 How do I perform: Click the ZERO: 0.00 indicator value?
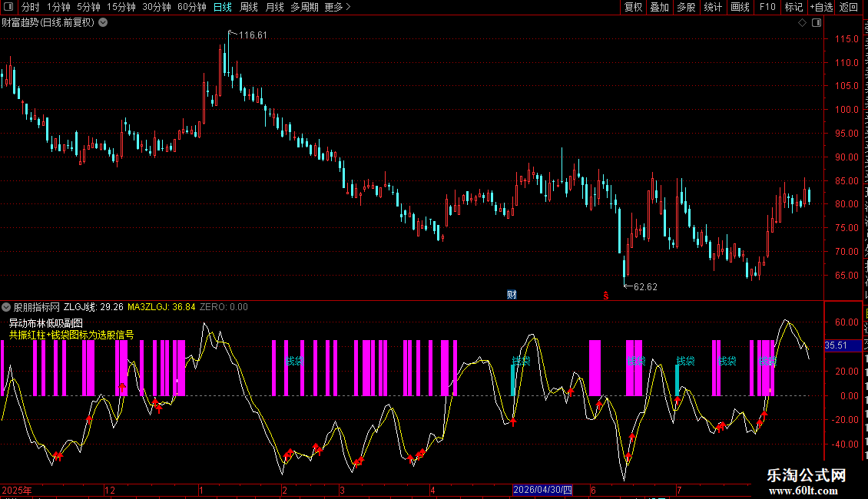pyautogui.click(x=224, y=307)
